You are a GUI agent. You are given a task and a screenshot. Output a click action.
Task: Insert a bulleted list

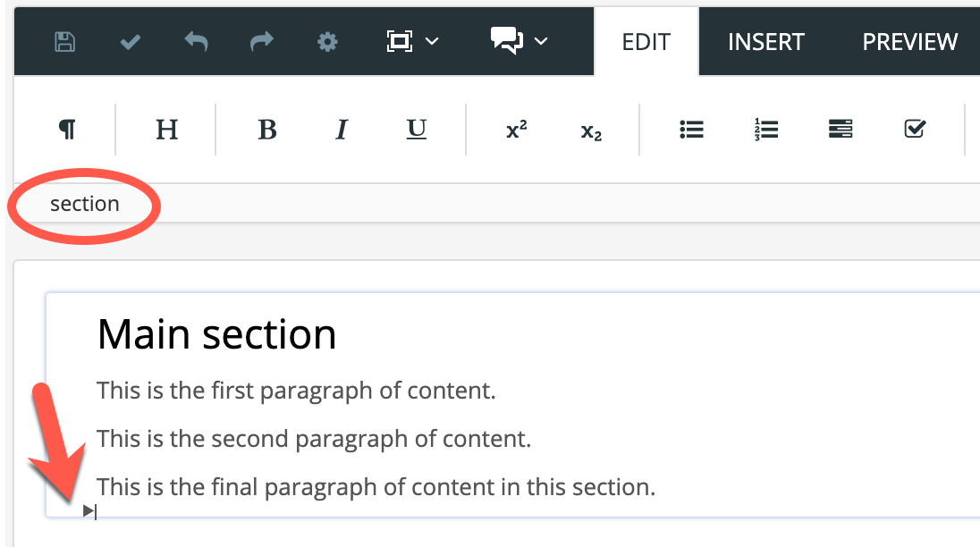(692, 130)
